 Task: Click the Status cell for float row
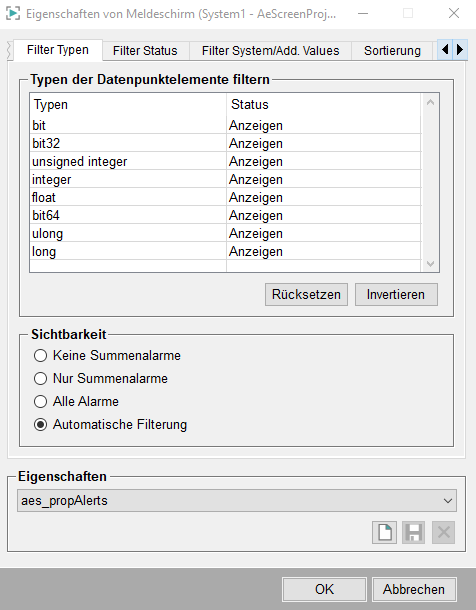(x=324, y=197)
